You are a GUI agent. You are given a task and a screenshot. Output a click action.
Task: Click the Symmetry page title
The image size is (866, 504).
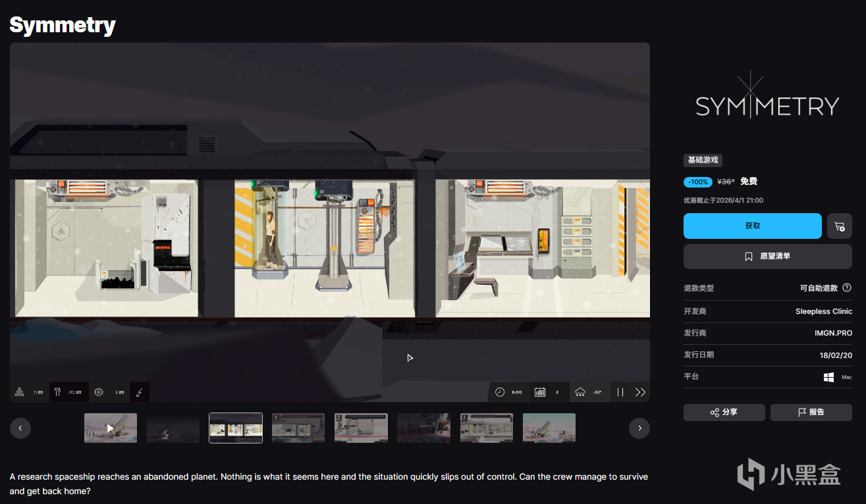point(63,25)
